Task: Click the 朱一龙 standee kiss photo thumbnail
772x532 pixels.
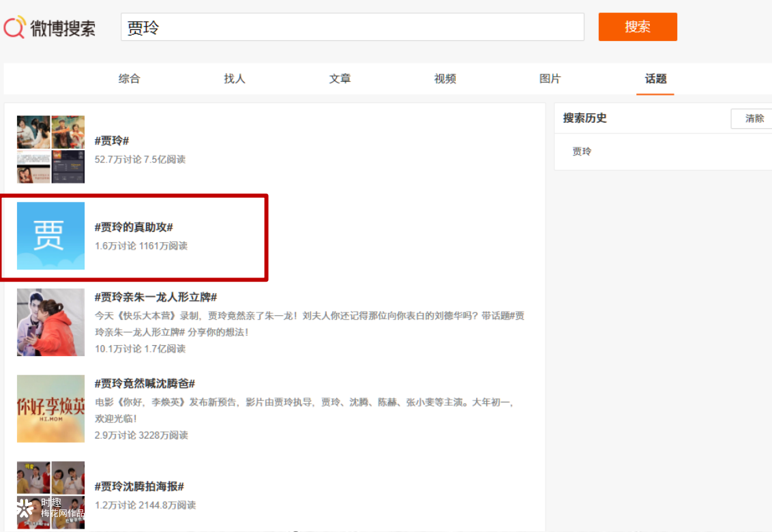Action: (x=50, y=322)
